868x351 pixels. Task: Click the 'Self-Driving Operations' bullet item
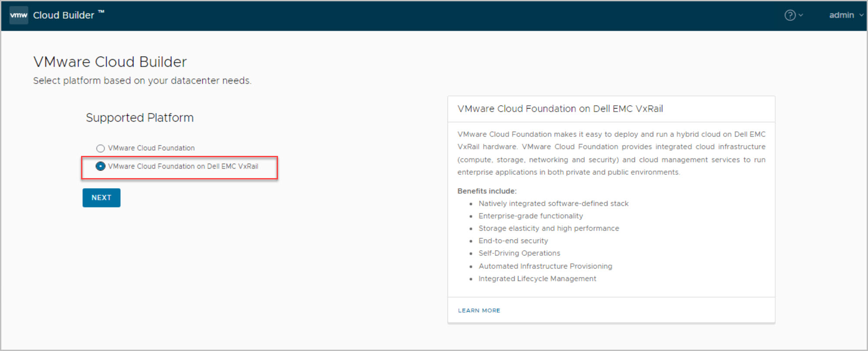(x=519, y=253)
